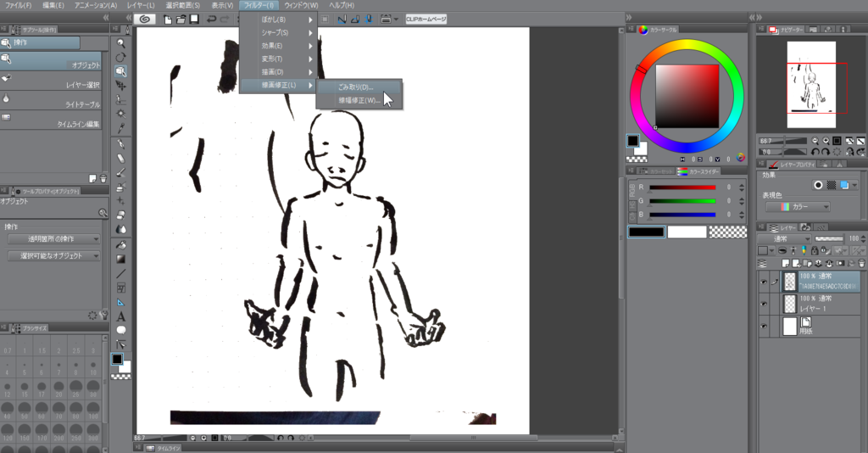The height and width of the screenshot is (453, 868).
Task: Click the new raster layer icon
Action: 785,264
